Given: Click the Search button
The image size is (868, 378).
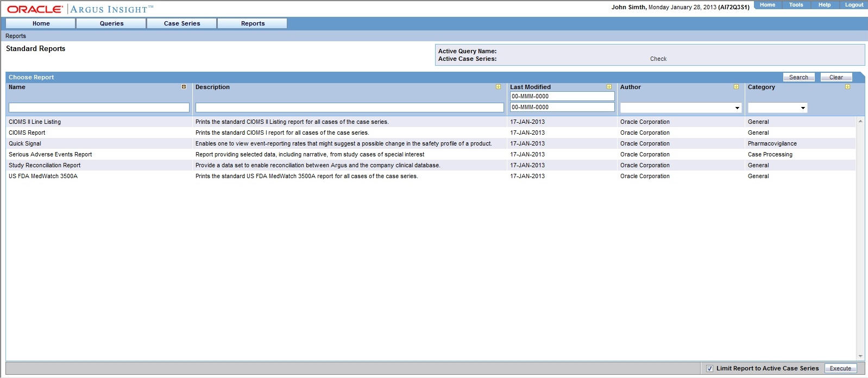Looking at the screenshot, I should pyautogui.click(x=798, y=77).
